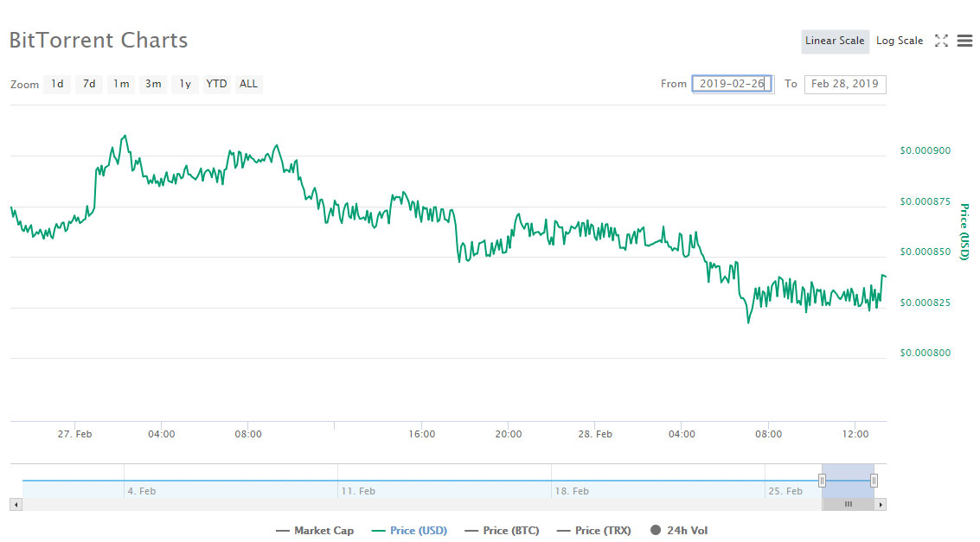Viewport: 980px width, 542px height.
Task: Switch to Linear Scale
Action: coord(835,41)
